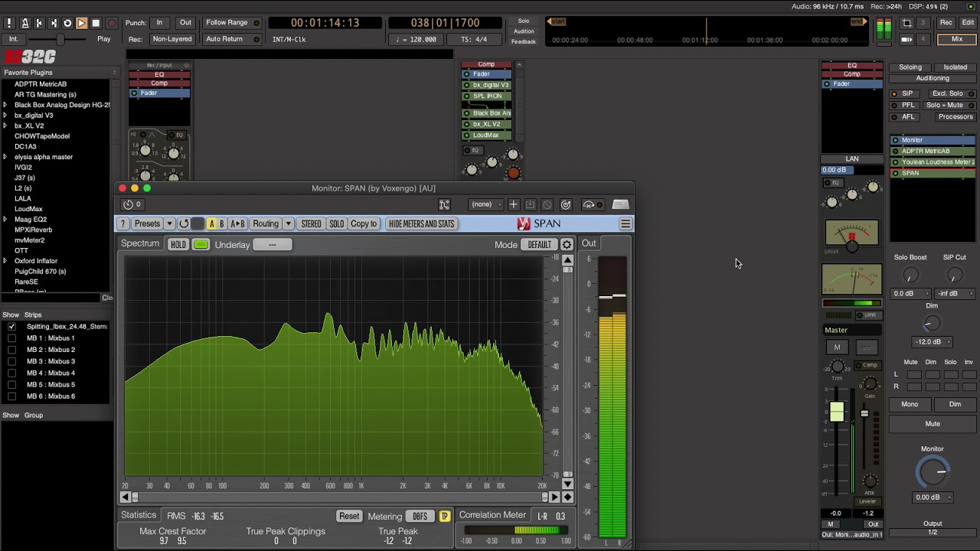Click the MIDI panic exclamation button
This screenshot has height=551, width=980.
coord(11,23)
